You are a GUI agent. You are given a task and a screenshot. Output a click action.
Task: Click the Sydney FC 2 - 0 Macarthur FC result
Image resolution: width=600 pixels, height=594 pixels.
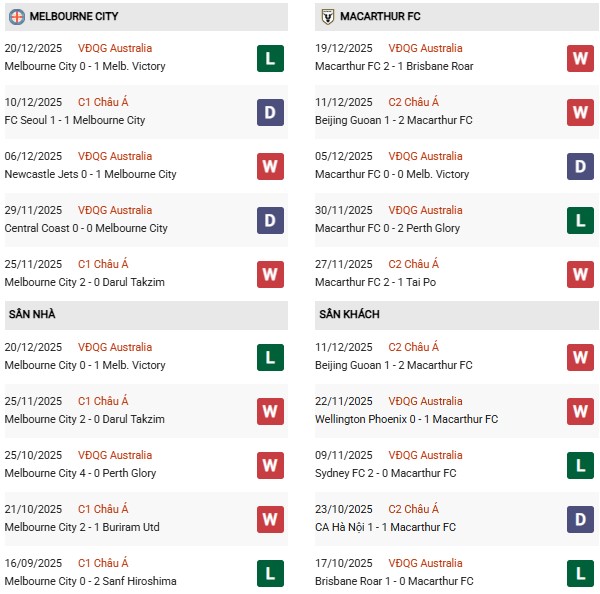point(385,473)
